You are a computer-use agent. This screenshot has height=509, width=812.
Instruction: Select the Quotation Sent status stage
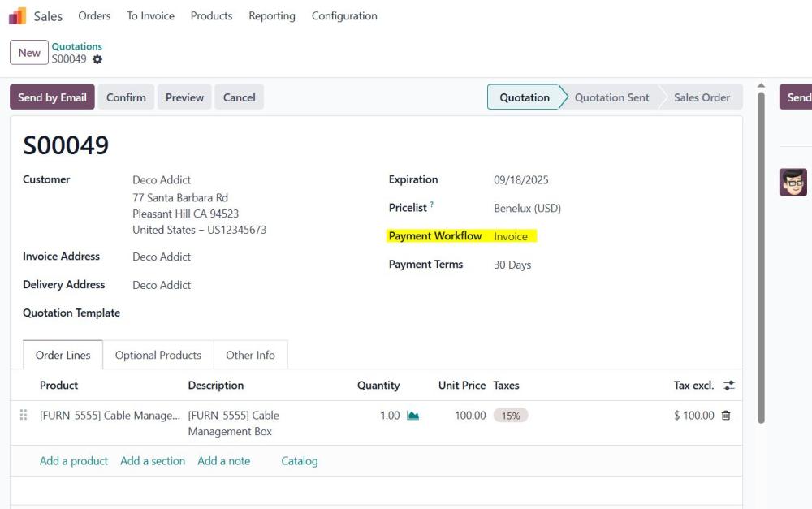pos(611,97)
